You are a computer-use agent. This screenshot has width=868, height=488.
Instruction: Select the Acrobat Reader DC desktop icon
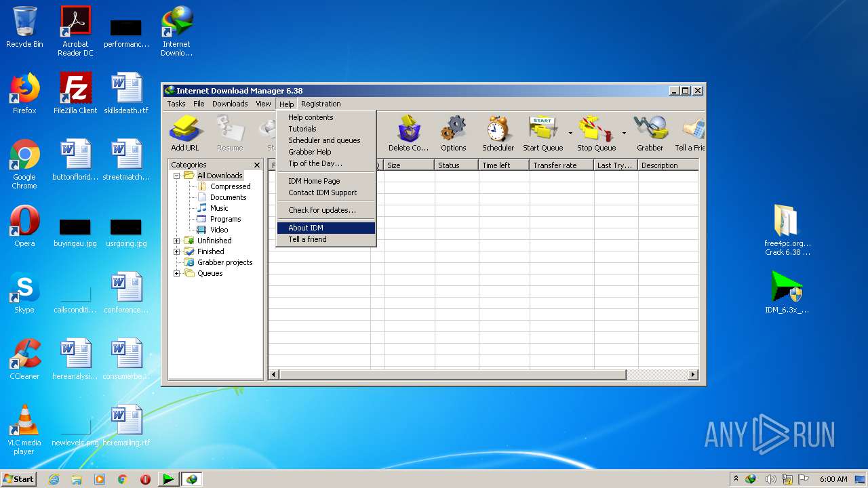(x=75, y=31)
